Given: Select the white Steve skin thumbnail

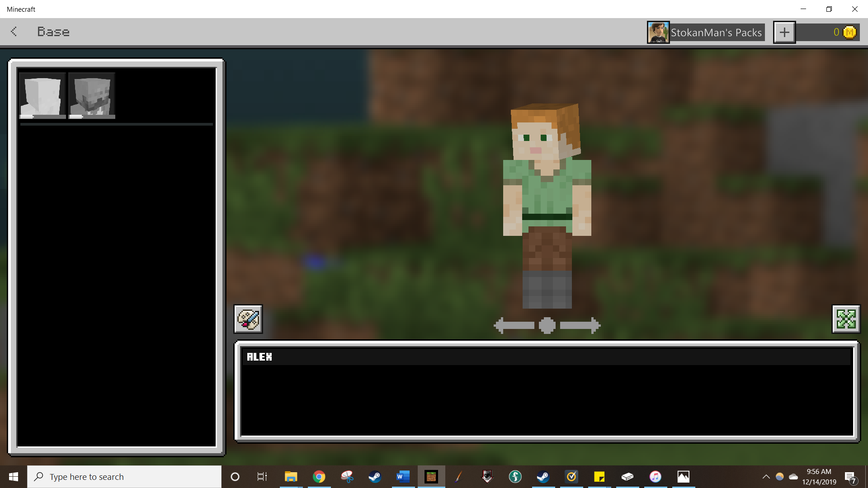Looking at the screenshot, I should pos(42,95).
